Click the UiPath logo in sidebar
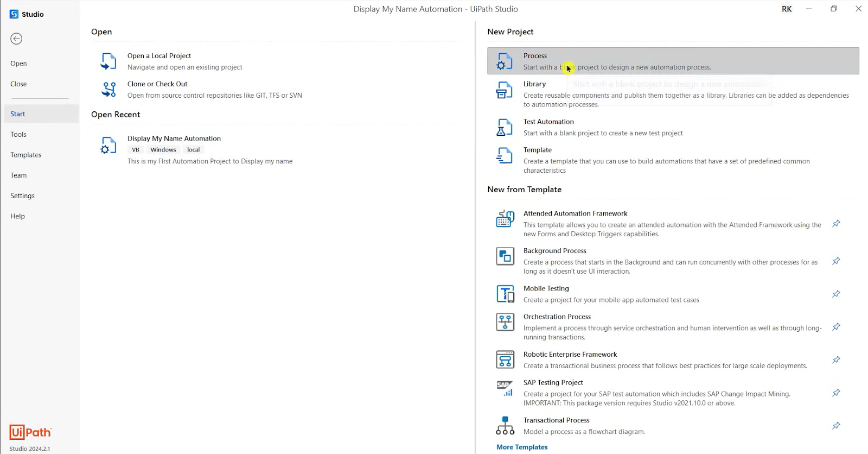This screenshot has height=454, width=868. click(x=30, y=432)
